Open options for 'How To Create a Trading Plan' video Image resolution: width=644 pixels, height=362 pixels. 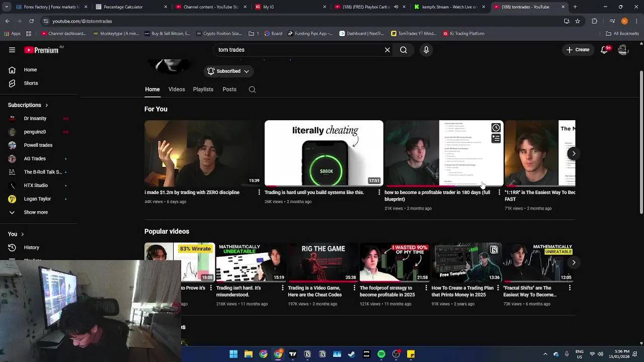coord(498,288)
